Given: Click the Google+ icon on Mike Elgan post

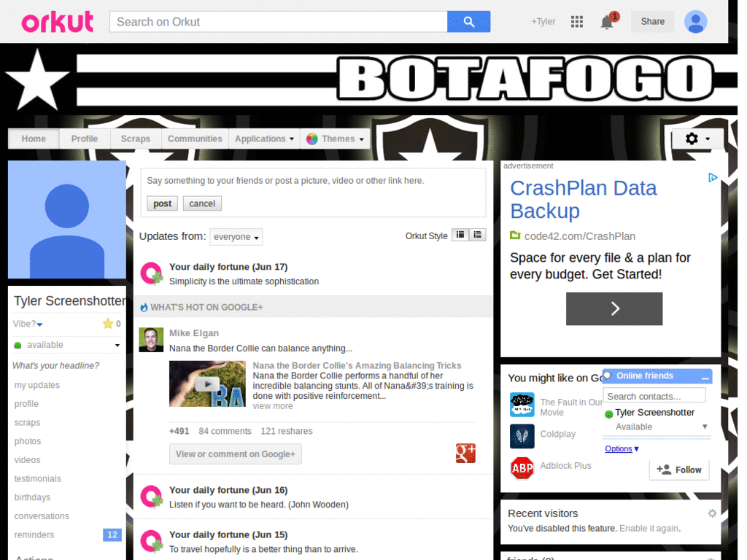Looking at the screenshot, I should (465, 453).
